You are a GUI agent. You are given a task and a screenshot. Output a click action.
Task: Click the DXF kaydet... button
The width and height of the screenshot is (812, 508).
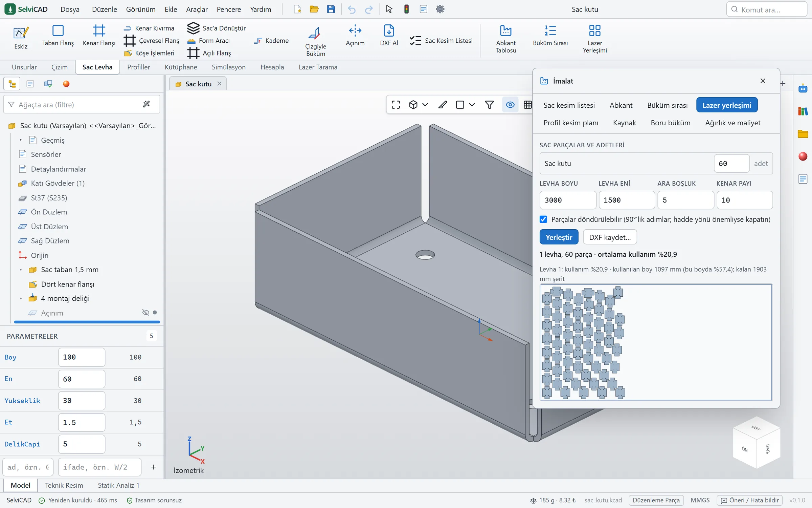610,237
